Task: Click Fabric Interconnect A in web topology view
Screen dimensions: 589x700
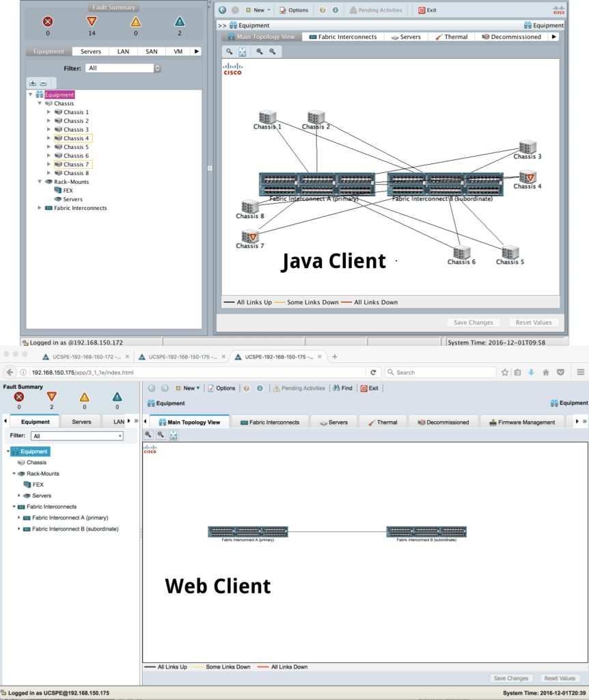Action: [247, 532]
